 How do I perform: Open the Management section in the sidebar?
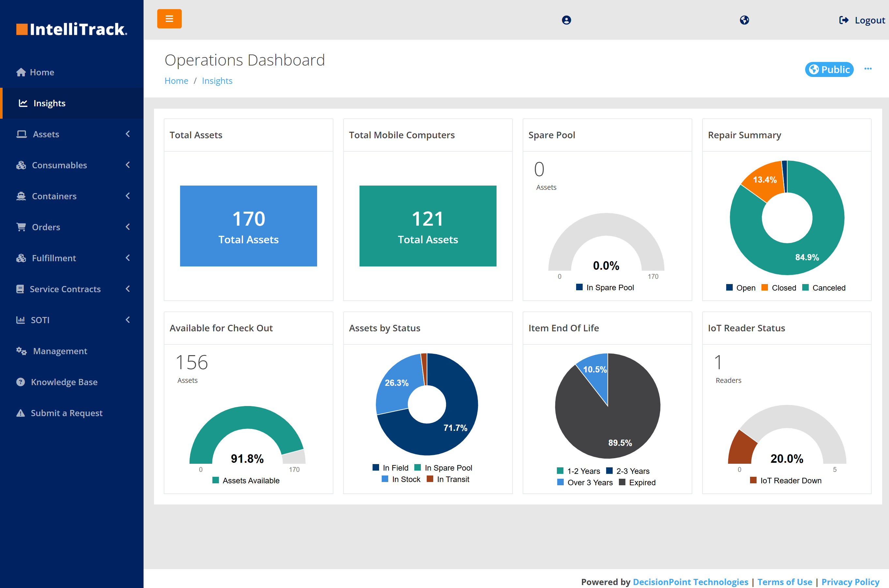tap(60, 351)
